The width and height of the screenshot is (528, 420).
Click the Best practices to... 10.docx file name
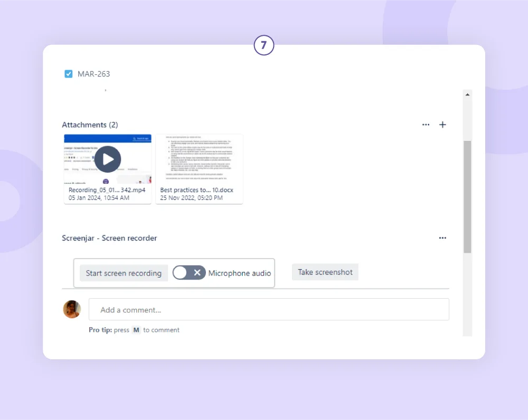(196, 190)
